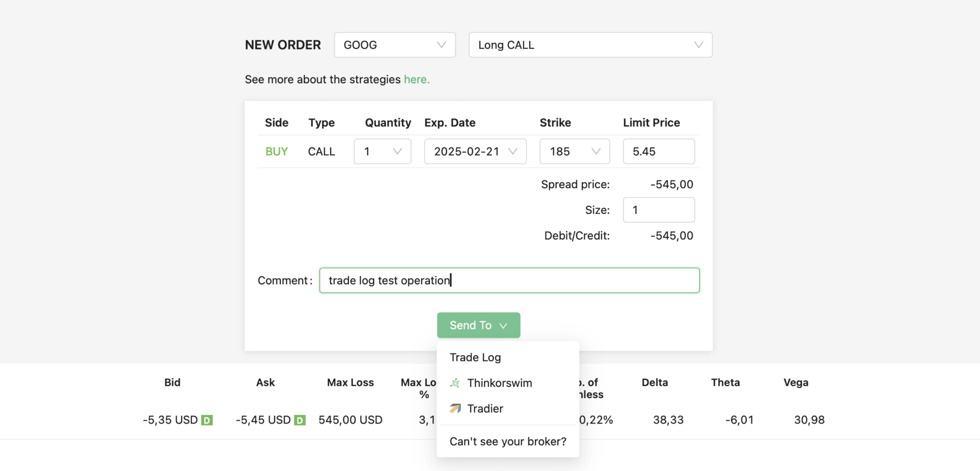Screen dimensions: 980x471
Task: Click the Delta column header
Action: tap(655, 382)
